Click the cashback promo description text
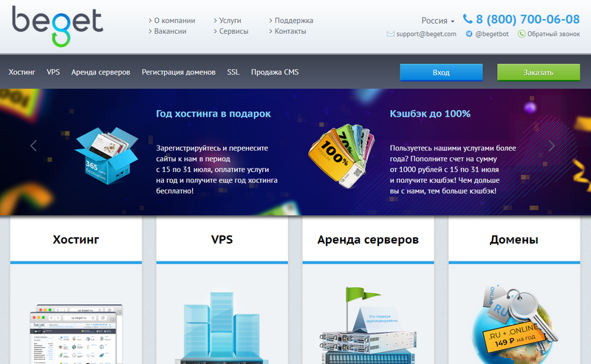The width and height of the screenshot is (591, 364). click(453, 170)
